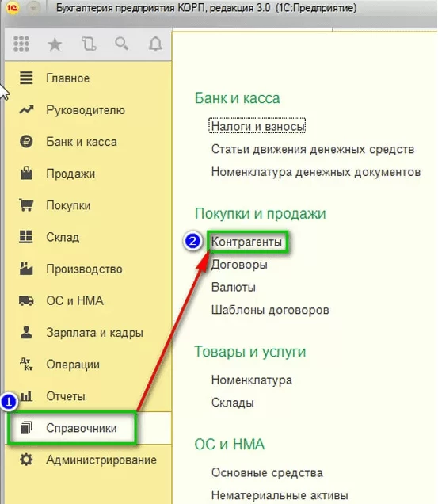438x504 pixels.
Task: Open the Favorites star icon
Action: pyautogui.click(x=55, y=44)
